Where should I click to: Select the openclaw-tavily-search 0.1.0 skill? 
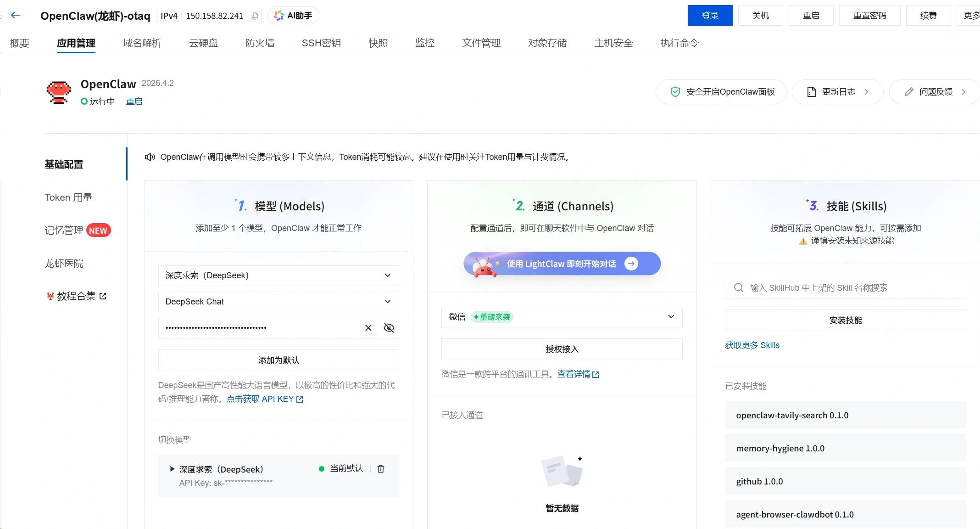pos(846,415)
